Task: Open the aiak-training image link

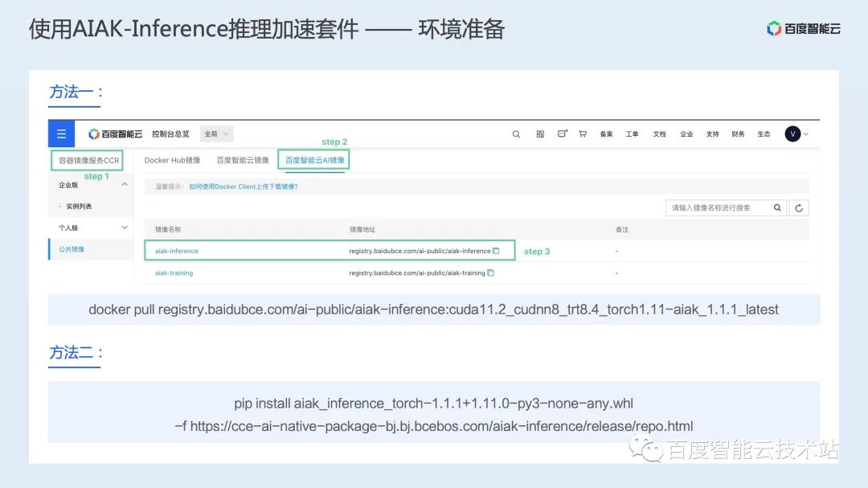Action: pos(174,273)
